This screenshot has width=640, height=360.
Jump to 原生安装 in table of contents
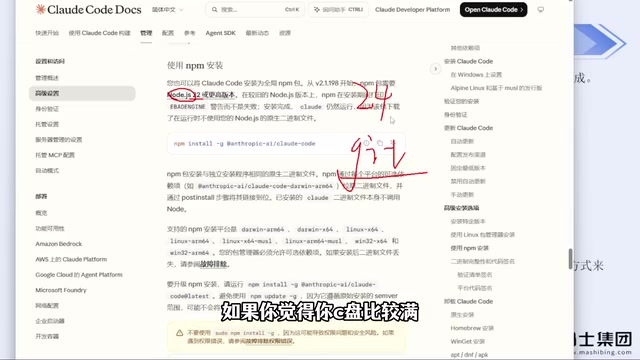pos(462,315)
